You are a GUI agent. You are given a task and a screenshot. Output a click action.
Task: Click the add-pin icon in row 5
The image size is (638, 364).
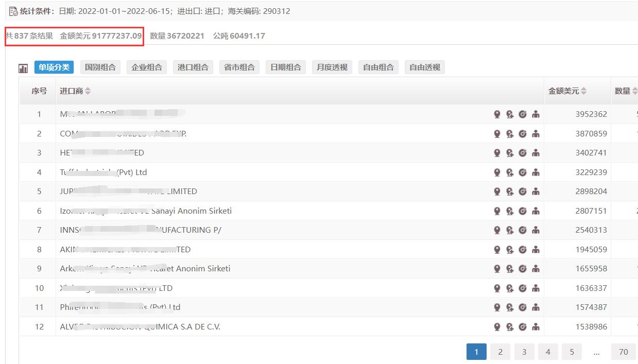510,192
